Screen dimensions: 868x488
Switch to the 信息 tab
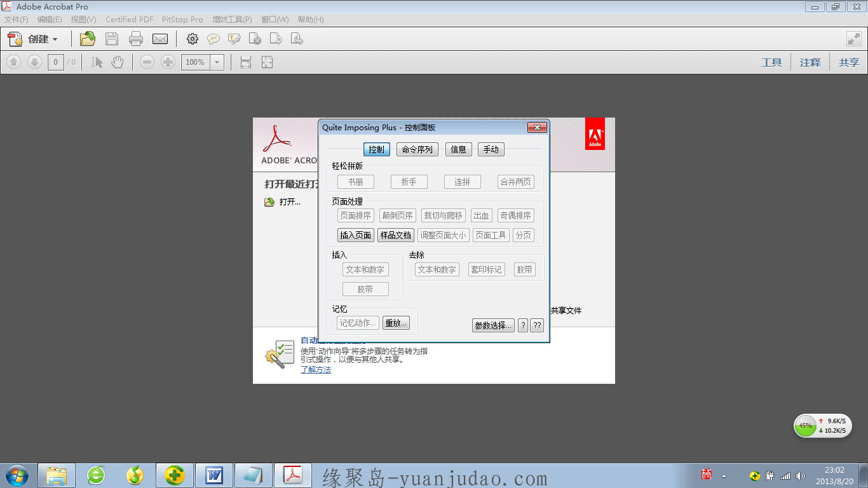459,149
